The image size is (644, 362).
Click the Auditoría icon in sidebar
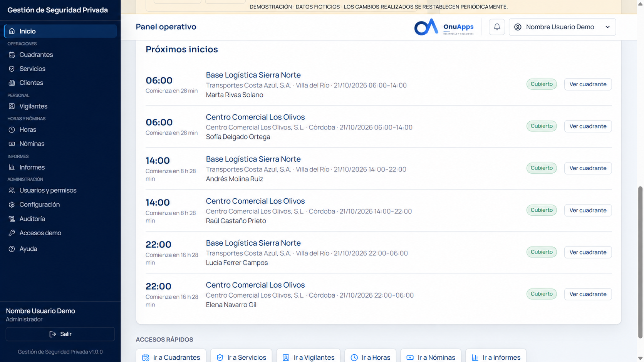tap(12, 219)
